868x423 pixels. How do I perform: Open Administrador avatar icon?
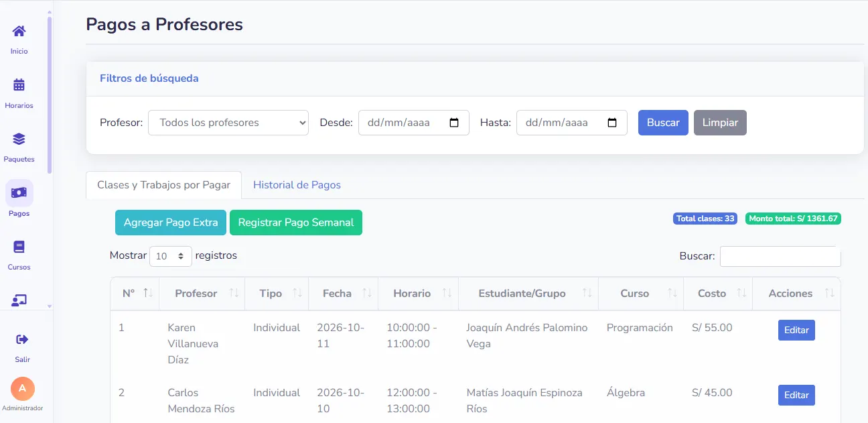[x=23, y=388]
